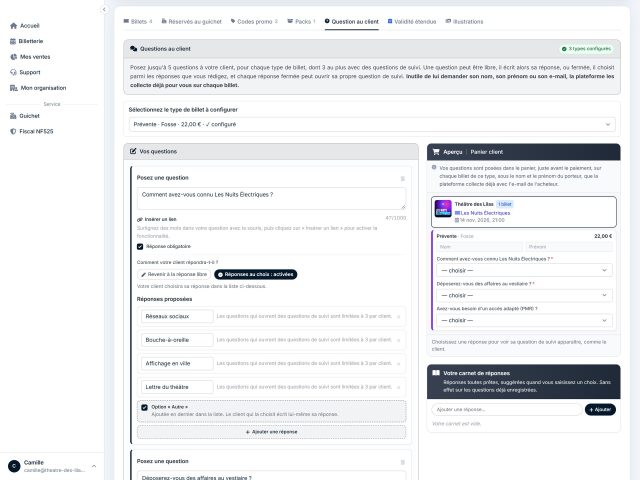
Task: Switch to the Illustrations tab
Action: 464,22
